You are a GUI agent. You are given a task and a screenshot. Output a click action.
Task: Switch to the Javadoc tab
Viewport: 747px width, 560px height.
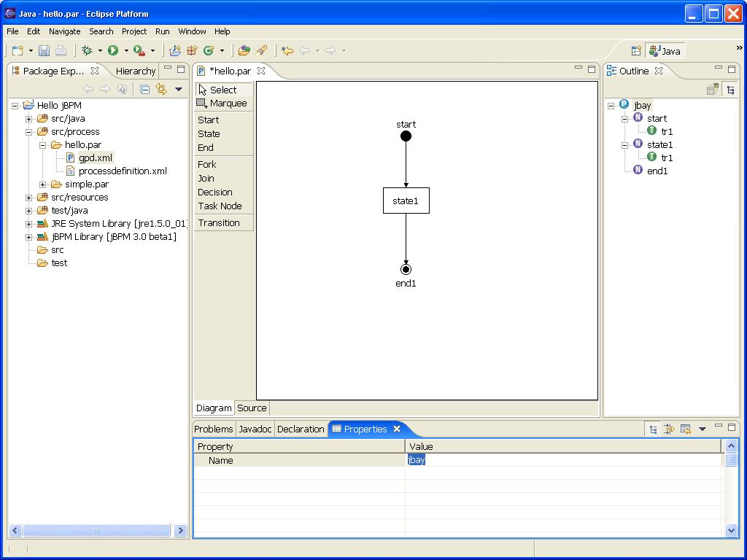(255, 429)
